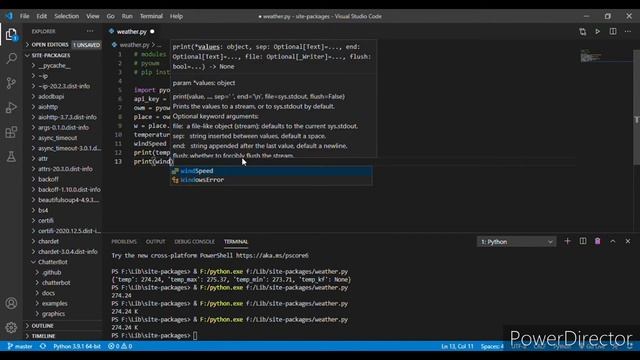Switch to the Output tab
Screen dimensions: 640x360
tap(156, 242)
